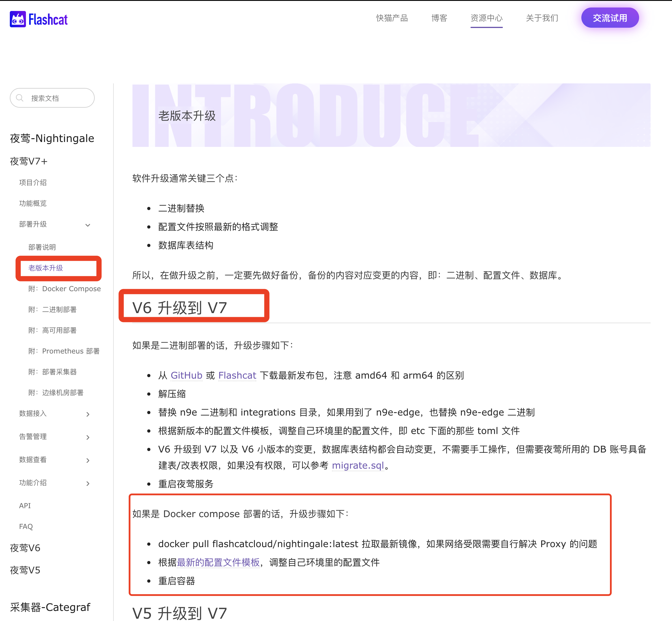Expand the 数据接入 section arrow

point(88,414)
